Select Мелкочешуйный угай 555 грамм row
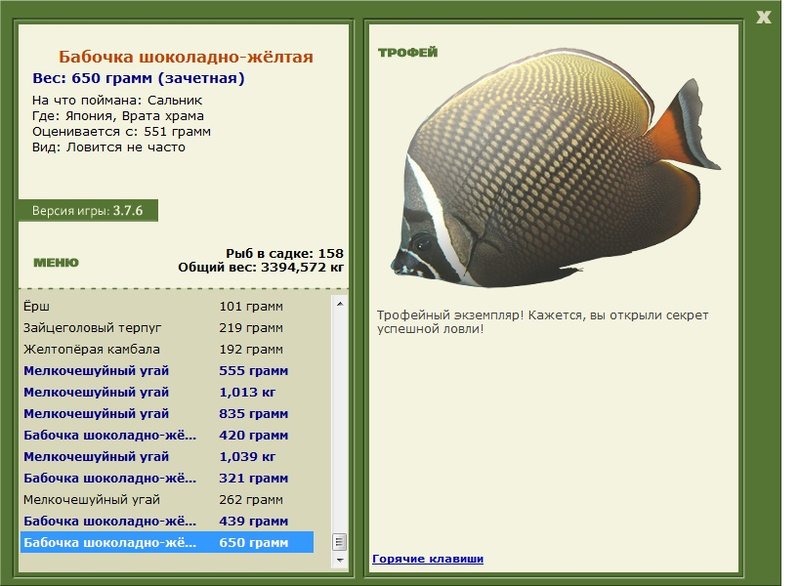This screenshot has height=586, width=800. [x=167, y=371]
